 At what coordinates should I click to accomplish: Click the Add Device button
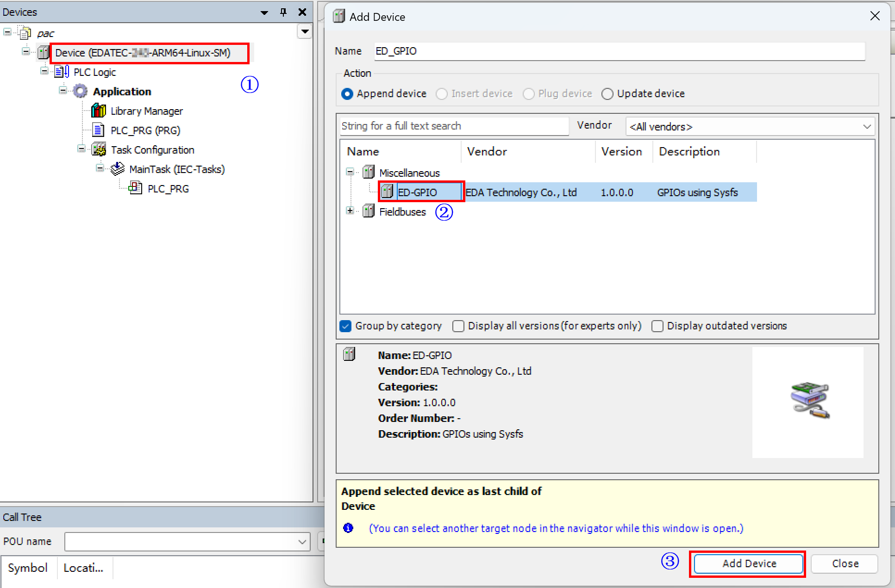pyautogui.click(x=748, y=563)
